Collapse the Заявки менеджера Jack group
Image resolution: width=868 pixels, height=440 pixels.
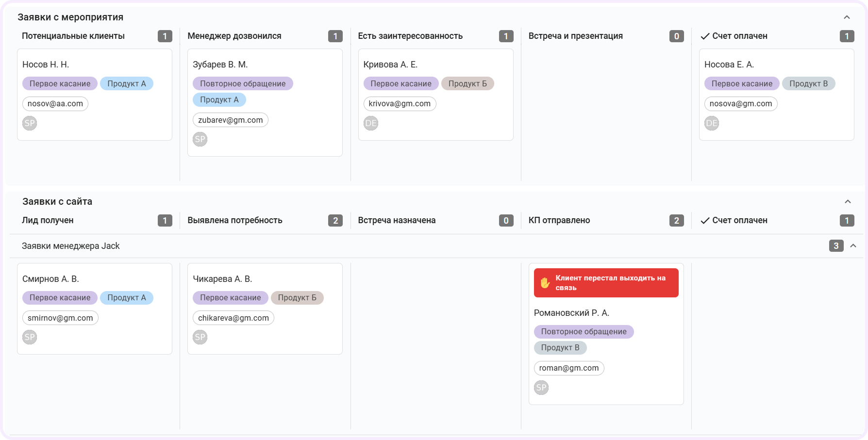[854, 246]
